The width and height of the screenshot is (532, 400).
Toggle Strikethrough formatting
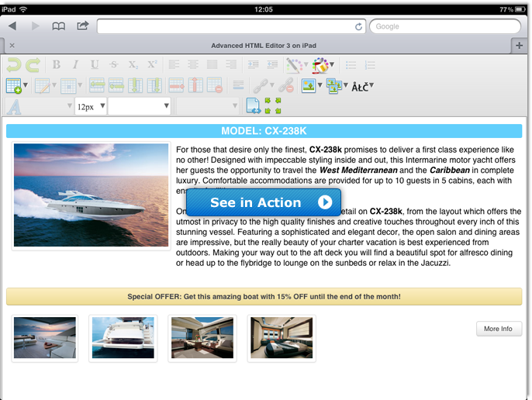coord(114,64)
